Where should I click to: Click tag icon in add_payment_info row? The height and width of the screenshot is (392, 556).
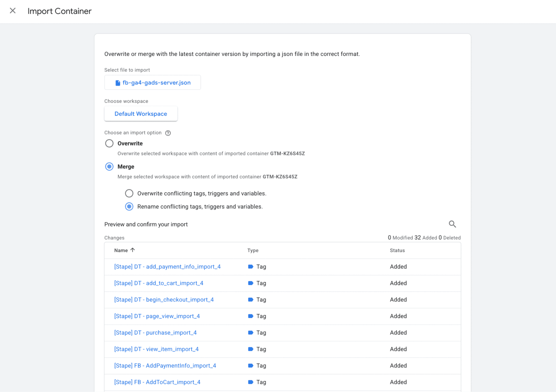pyautogui.click(x=251, y=267)
